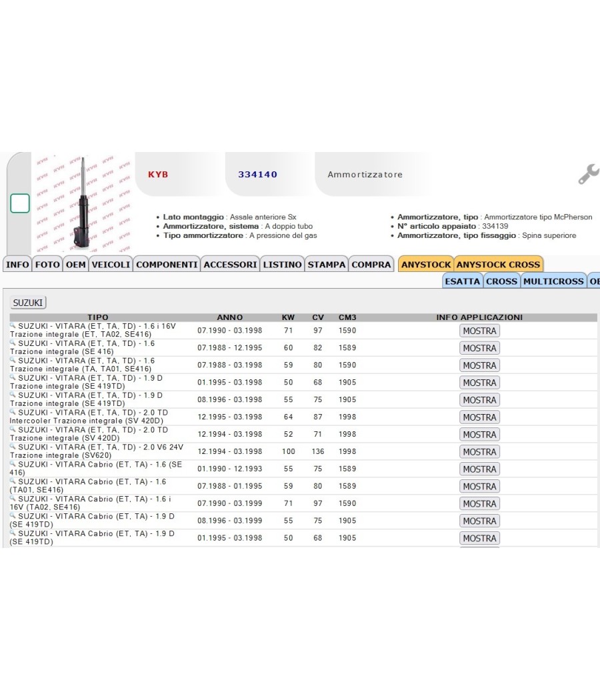Open the MULTICROSS tab

pos(553,281)
